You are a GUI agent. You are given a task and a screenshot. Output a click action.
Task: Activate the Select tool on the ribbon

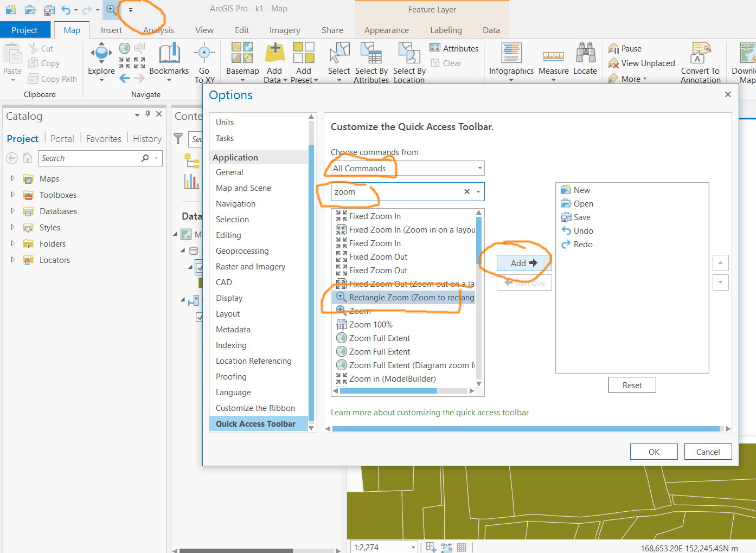click(339, 63)
